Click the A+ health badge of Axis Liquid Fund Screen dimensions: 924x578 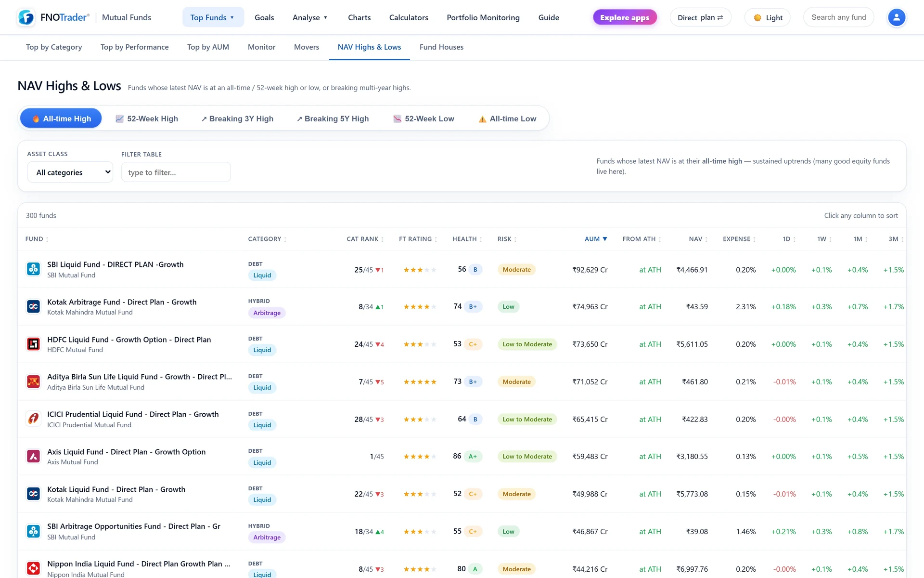473,456
